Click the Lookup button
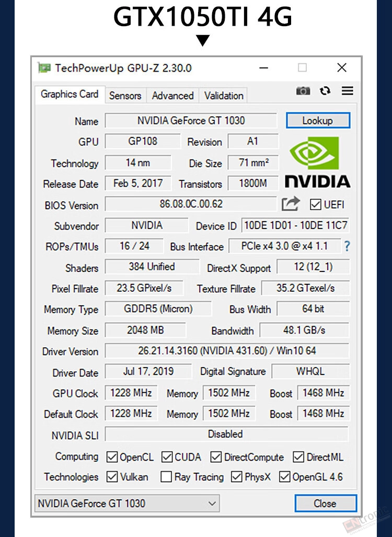The image size is (392, 537). point(318,121)
